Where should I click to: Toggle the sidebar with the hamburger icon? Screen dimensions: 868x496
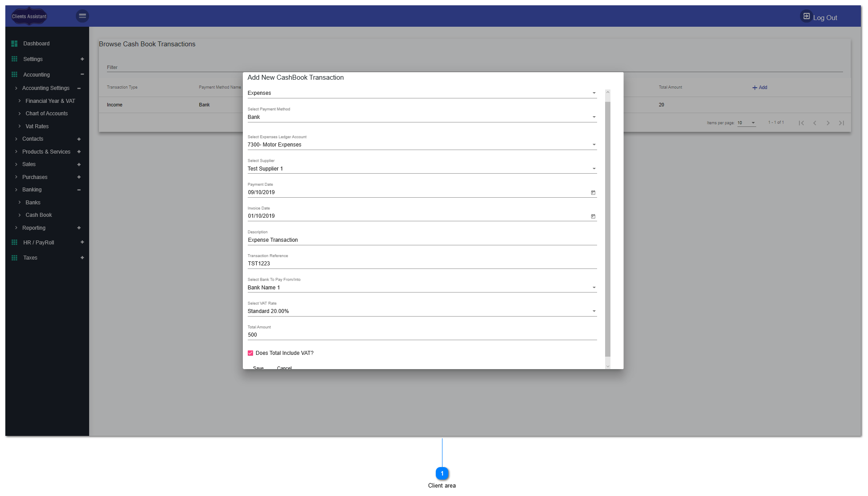pos(82,16)
